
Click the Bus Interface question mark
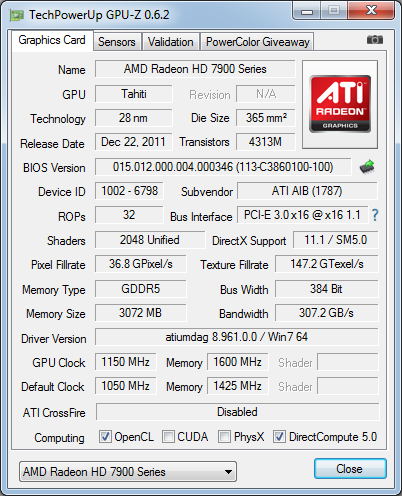point(375,215)
